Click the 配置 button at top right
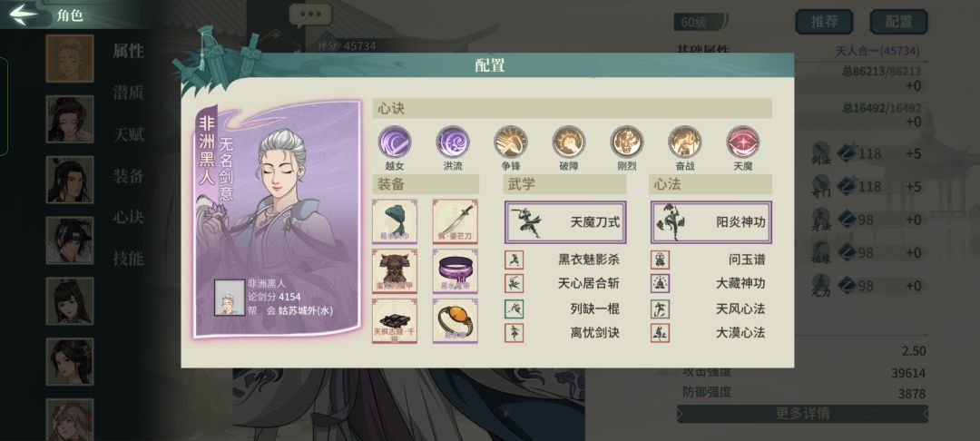The width and height of the screenshot is (980, 441). (898, 22)
